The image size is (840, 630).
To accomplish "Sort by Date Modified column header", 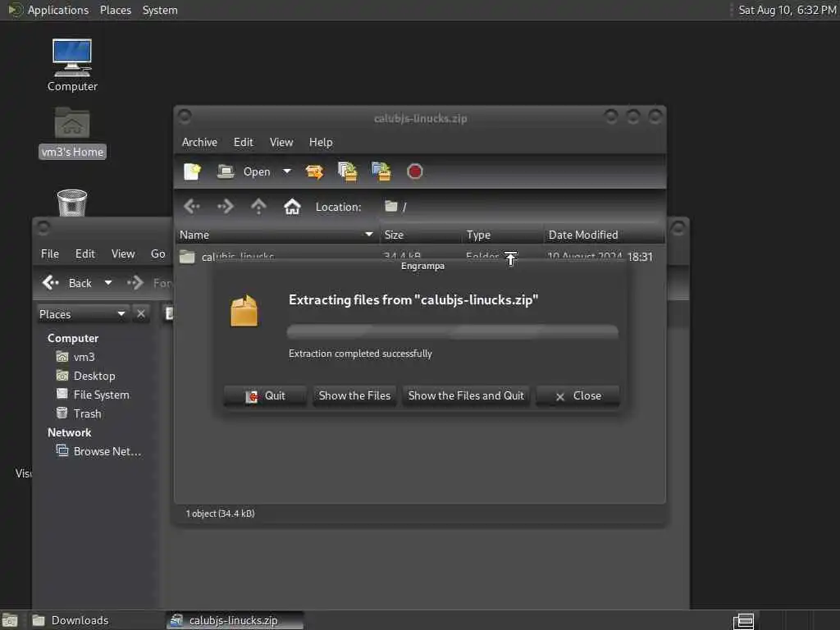I will pyautogui.click(x=604, y=235).
